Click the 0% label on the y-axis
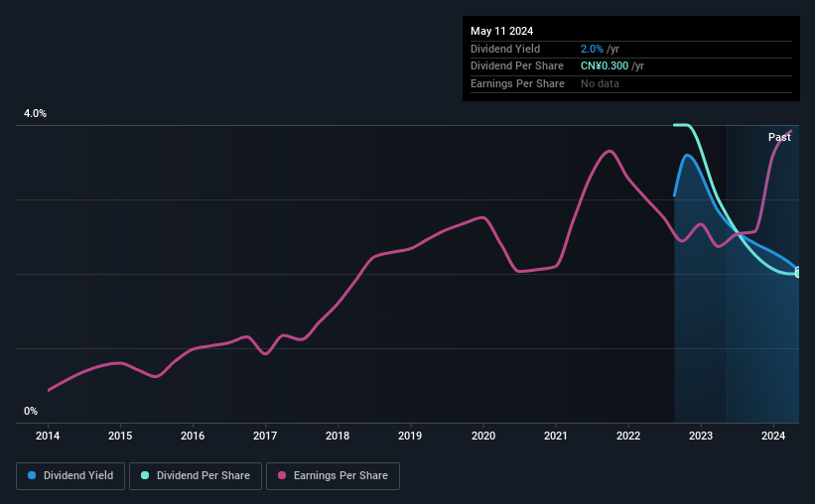This screenshot has height=504, width=815. pos(31,411)
